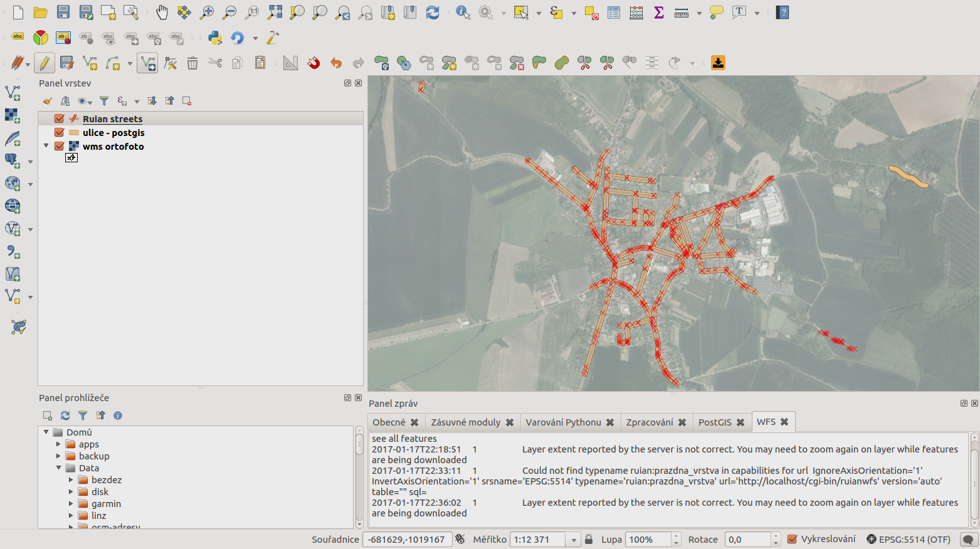Save layer edits icon

[x=67, y=63]
